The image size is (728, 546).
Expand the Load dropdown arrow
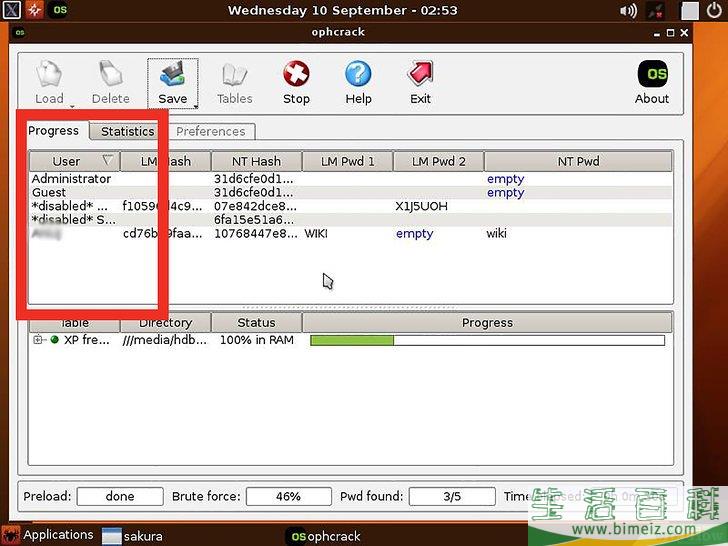coord(72,107)
